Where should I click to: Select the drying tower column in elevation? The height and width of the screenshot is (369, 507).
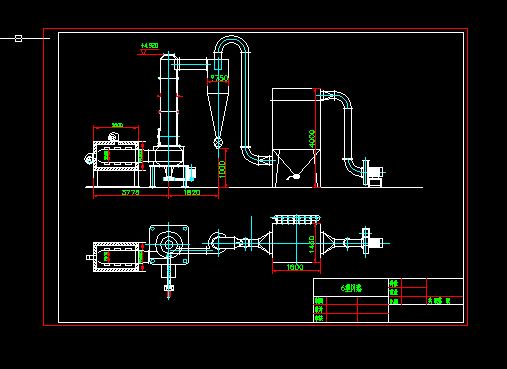169,100
